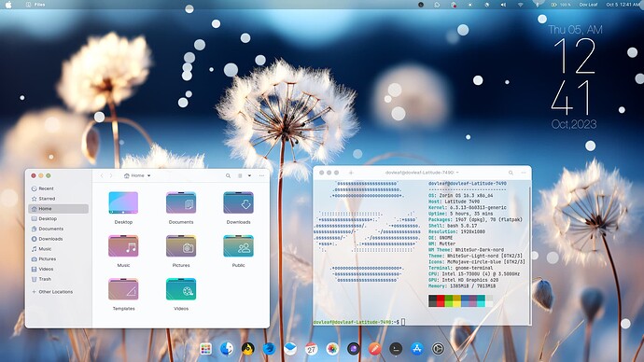Screen dimensions: 644x362
Task: Select Desktop in the Files sidebar
Action: click(x=58, y=218)
